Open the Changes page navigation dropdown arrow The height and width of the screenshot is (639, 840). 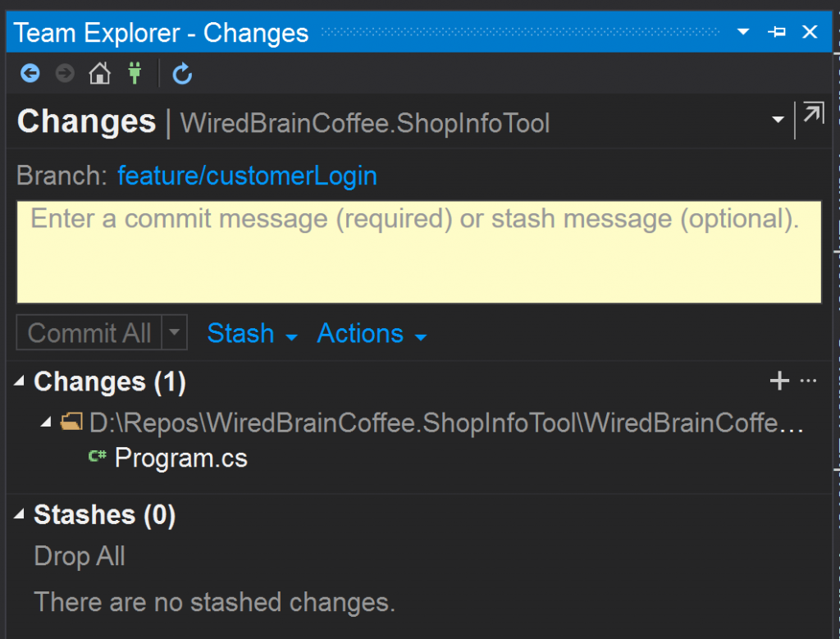pos(778,120)
